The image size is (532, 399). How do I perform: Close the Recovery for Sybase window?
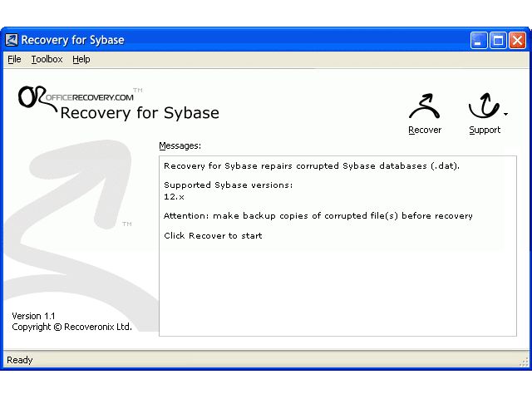pos(517,41)
